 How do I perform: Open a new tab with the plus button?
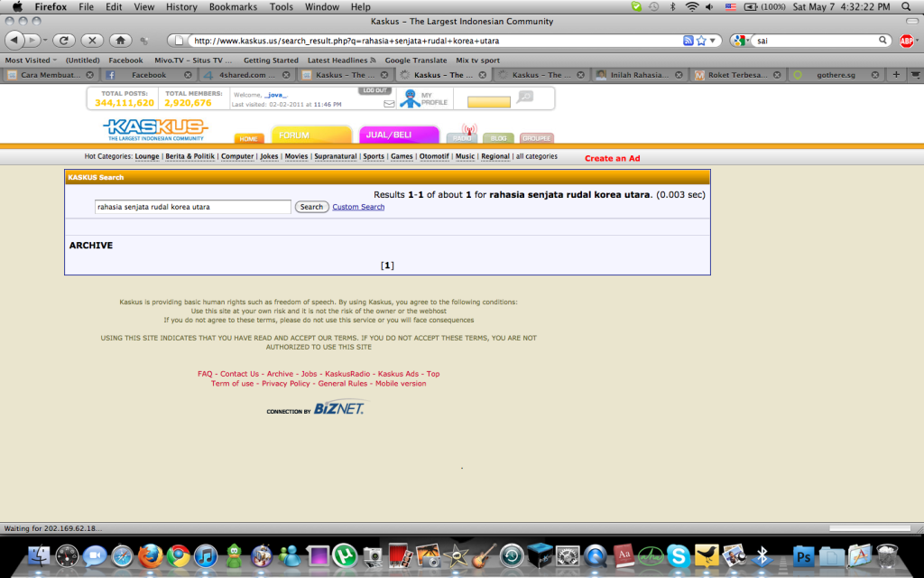click(x=896, y=75)
